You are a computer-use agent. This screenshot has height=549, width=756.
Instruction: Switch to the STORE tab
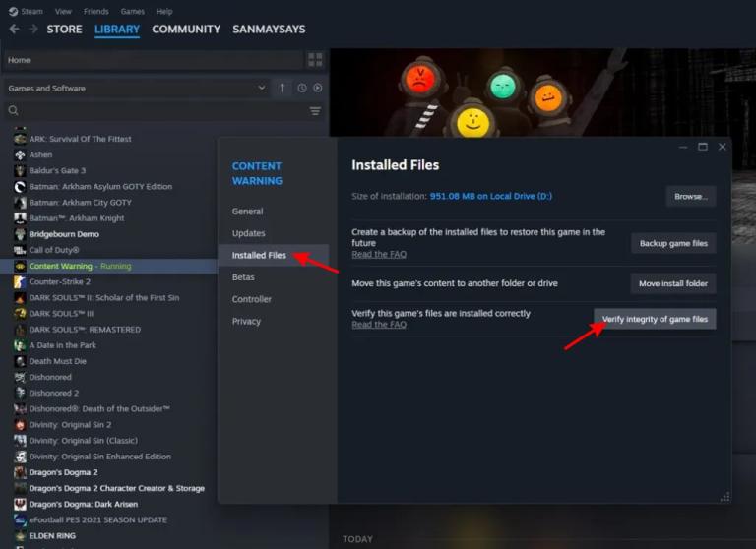click(64, 30)
